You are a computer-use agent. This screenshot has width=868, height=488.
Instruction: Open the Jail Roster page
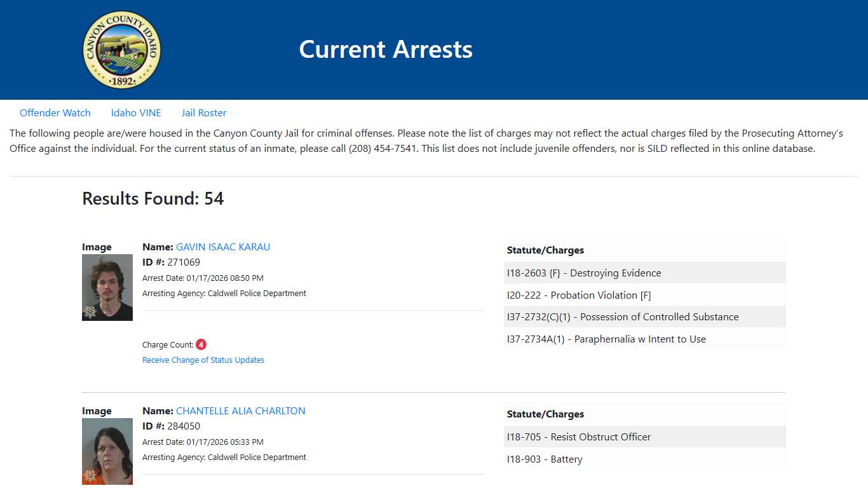point(203,112)
